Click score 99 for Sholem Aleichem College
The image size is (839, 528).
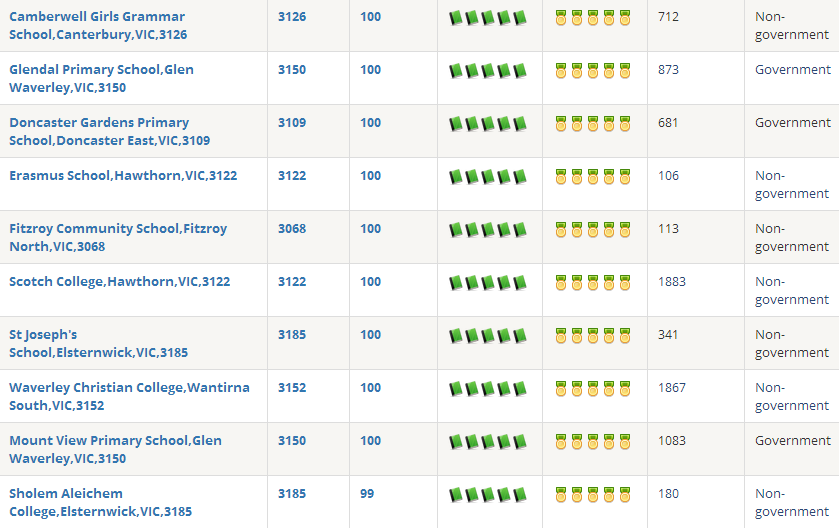point(367,494)
